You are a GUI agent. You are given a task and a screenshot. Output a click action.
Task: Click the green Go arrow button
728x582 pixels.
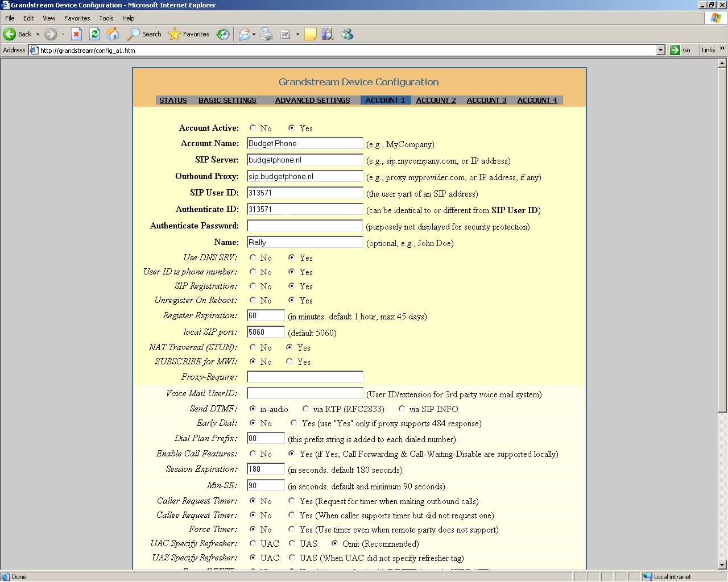point(675,50)
